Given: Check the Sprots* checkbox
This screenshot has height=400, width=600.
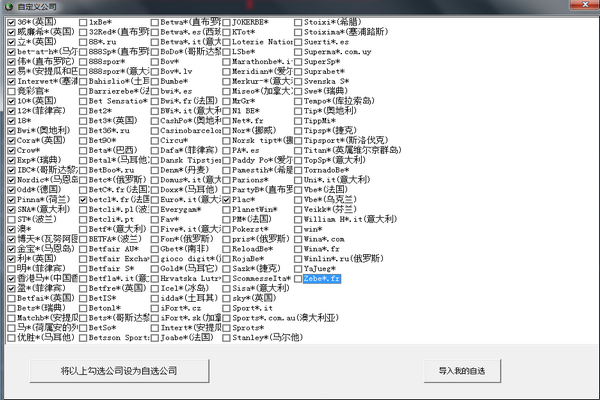Looking at the screenshot, I should click(x=227, y=328).
